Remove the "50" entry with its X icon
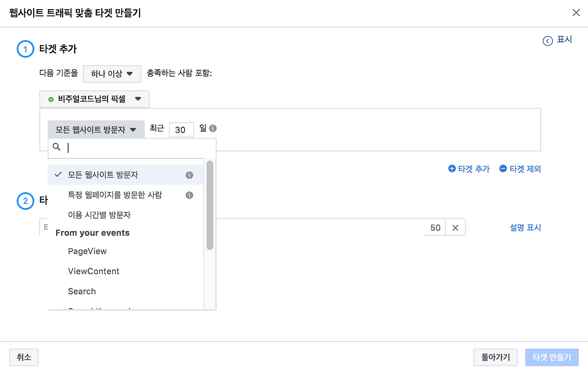 click(x=455, y=227)
